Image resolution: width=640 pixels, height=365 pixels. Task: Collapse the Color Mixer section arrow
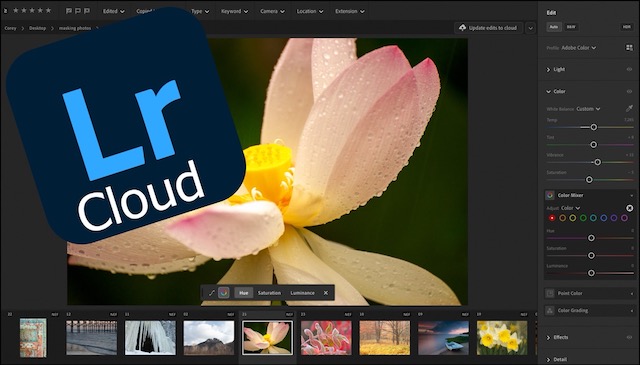point(632,196)
